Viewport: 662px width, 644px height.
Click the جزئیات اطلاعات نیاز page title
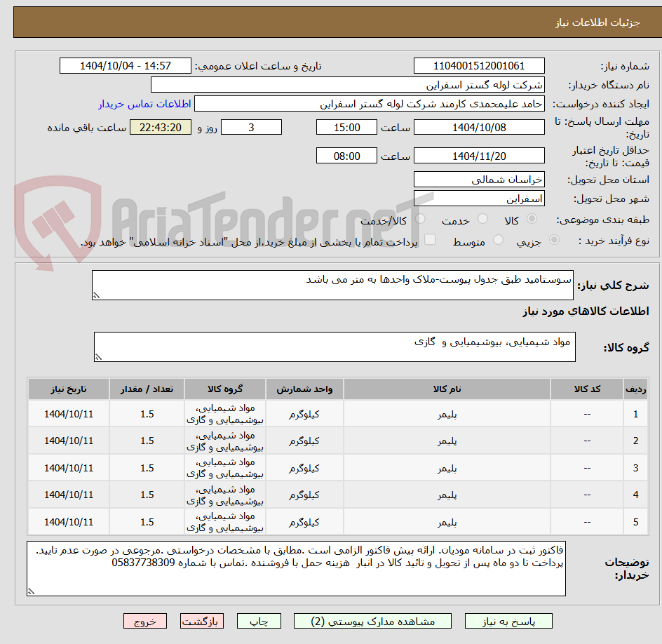coord(597,22)
